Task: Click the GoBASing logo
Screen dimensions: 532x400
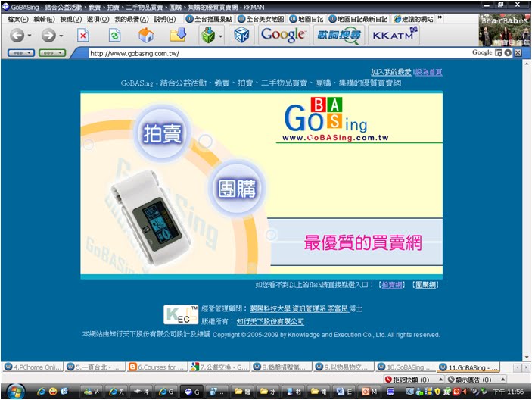Action: (335, 119)
